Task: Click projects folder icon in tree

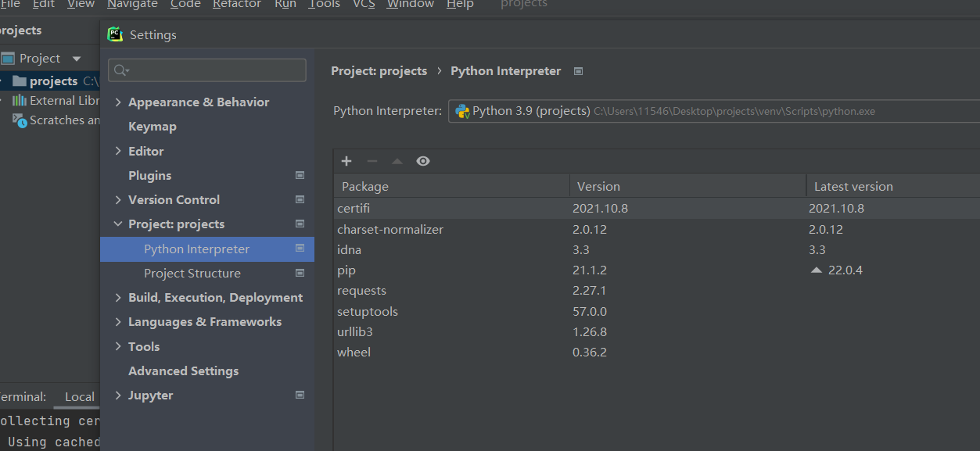Action: [20, 81]
